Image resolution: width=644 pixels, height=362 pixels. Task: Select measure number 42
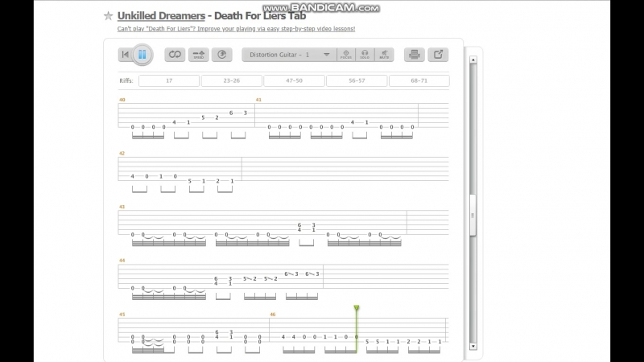tap(122, 154)
